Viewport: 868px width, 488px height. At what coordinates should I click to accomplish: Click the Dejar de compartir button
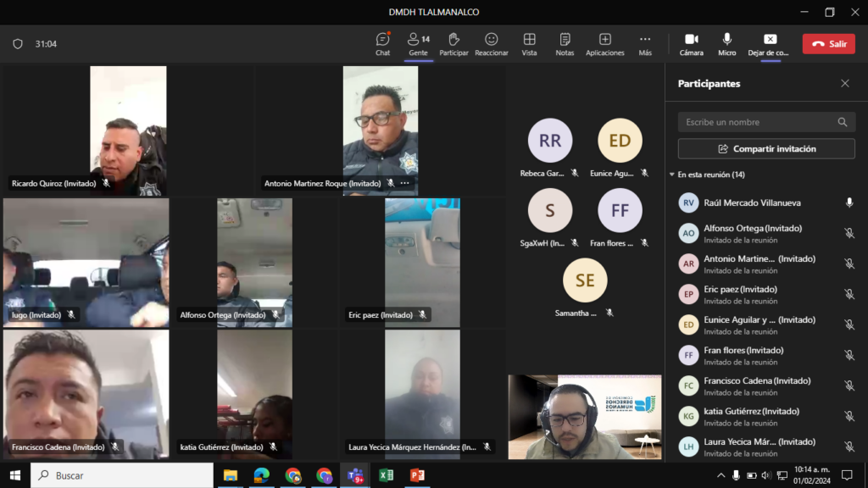(769, 44)
